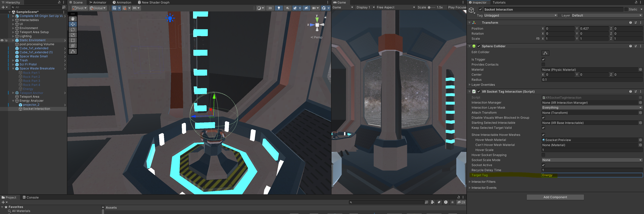Collapse Space Waste Breakable in hierarchy
Image resolution: width=644 pixels, height=214 pixels.
13,69
